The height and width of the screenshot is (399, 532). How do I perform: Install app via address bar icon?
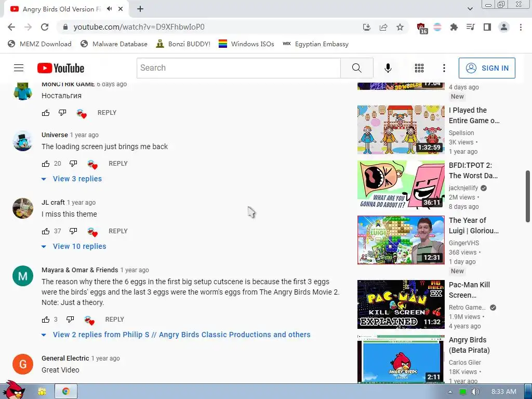(366, 27)
